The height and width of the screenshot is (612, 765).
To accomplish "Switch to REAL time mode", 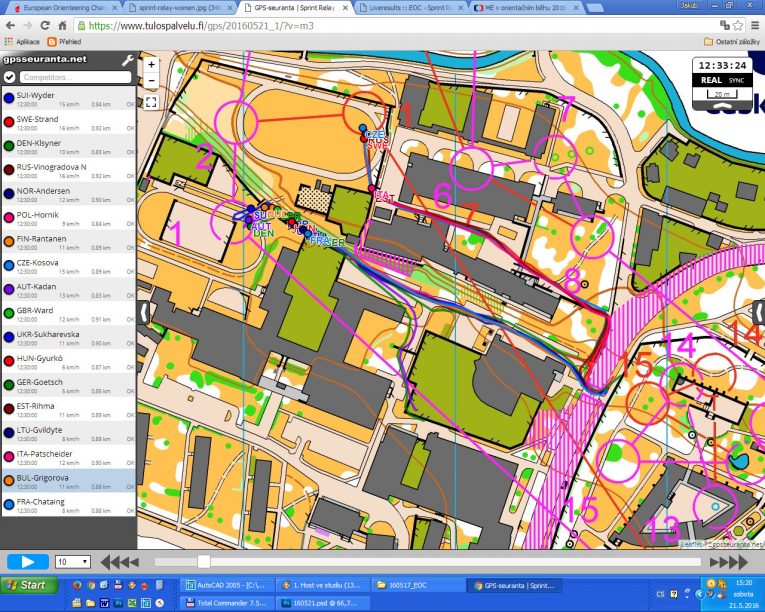I will [711, 80].
